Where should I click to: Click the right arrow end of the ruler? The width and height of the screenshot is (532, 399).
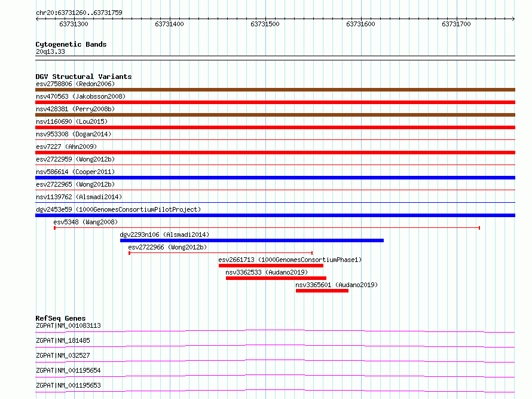[513, 19]
